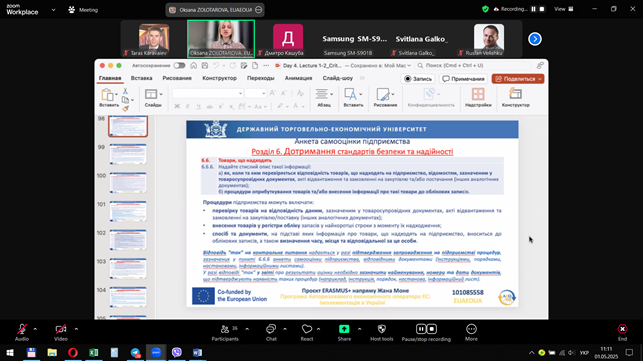643x361 pixels.
Task: Pause recording in the bottom toolbar
Action: (x=421, y=329)
